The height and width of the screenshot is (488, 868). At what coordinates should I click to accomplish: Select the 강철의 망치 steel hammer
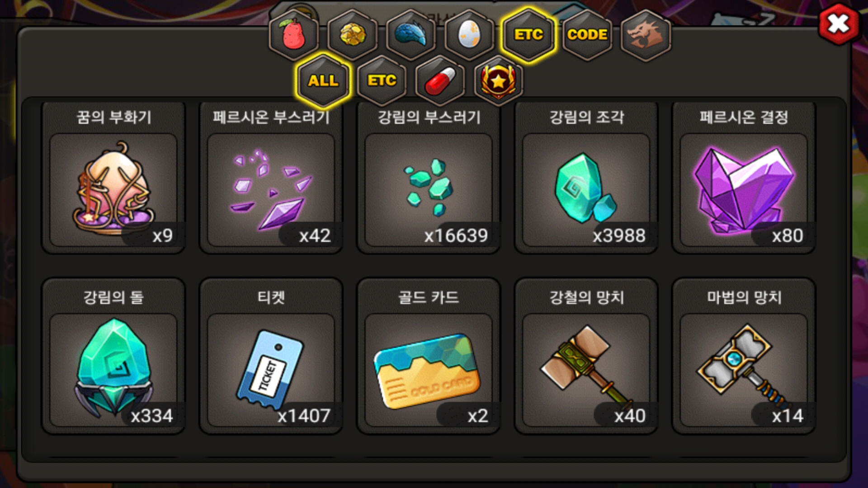[586, 356]
